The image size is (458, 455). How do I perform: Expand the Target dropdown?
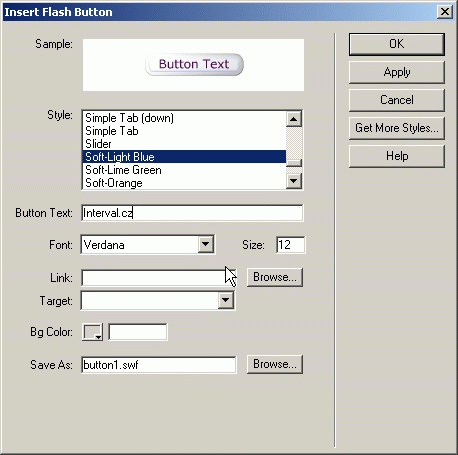tap(226, 300)
